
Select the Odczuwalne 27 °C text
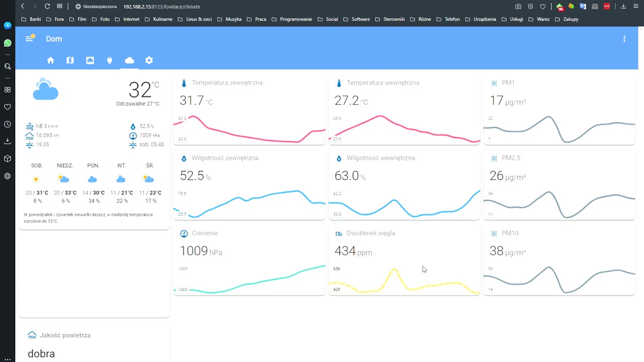[138, 104]
